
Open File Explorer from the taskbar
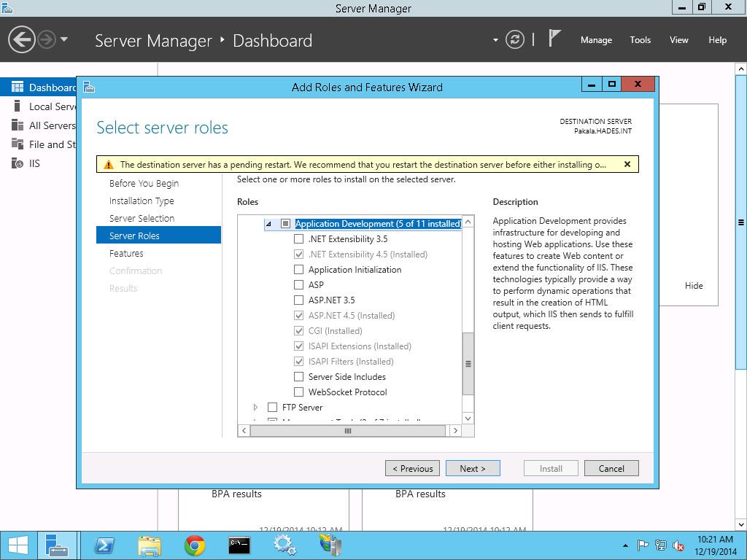(149, 545)
